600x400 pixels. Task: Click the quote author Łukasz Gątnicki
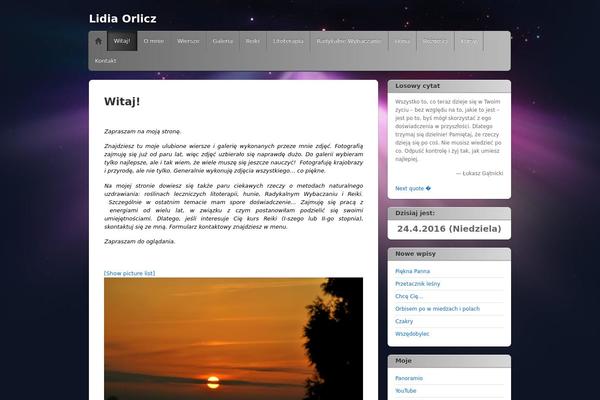483,173
